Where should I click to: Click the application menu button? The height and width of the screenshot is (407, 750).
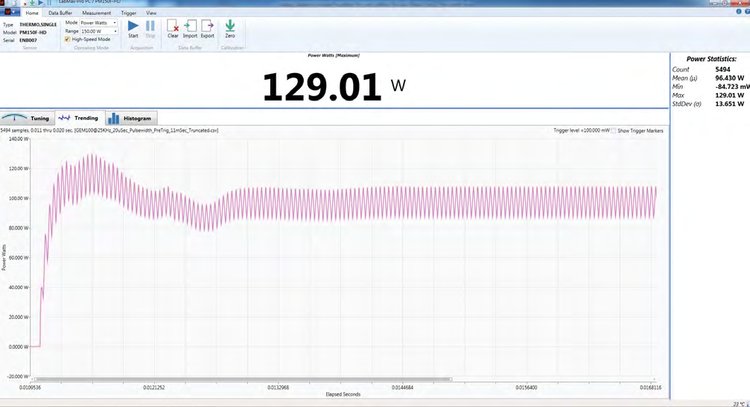[11, 12]
